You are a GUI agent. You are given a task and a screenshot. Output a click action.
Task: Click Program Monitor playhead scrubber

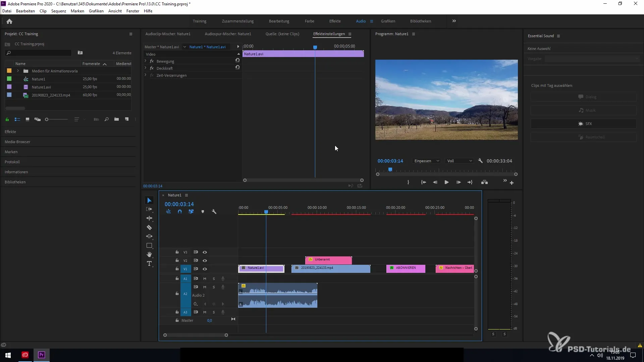[390, 170]
